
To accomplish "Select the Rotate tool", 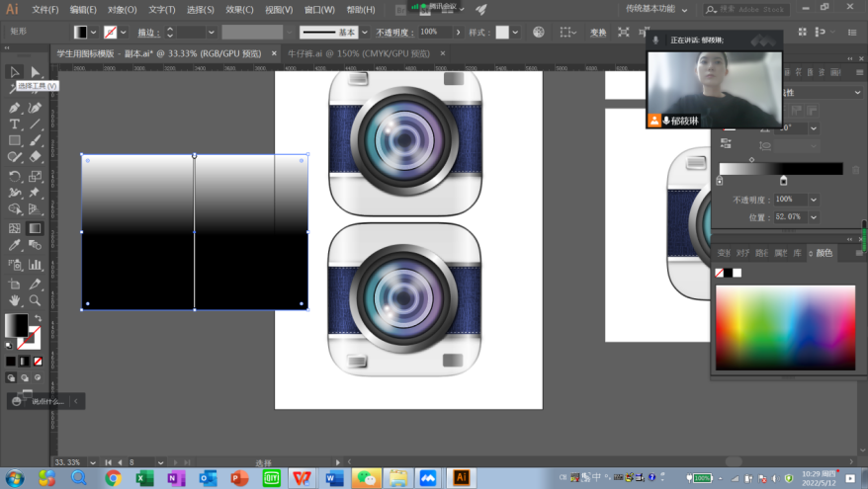I will pyautogui.click(x=15, y=176).
